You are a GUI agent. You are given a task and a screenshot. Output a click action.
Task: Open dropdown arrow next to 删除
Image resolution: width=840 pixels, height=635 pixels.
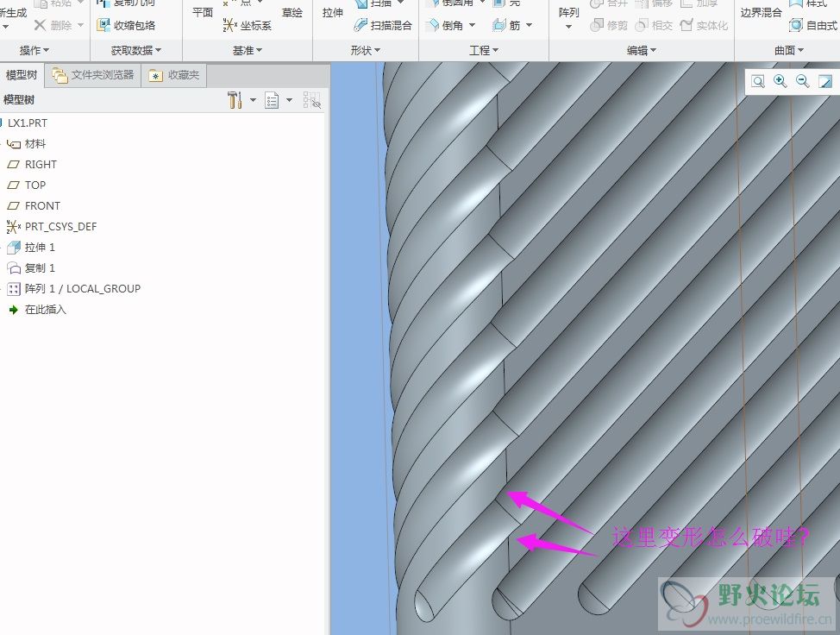(80, 25)
